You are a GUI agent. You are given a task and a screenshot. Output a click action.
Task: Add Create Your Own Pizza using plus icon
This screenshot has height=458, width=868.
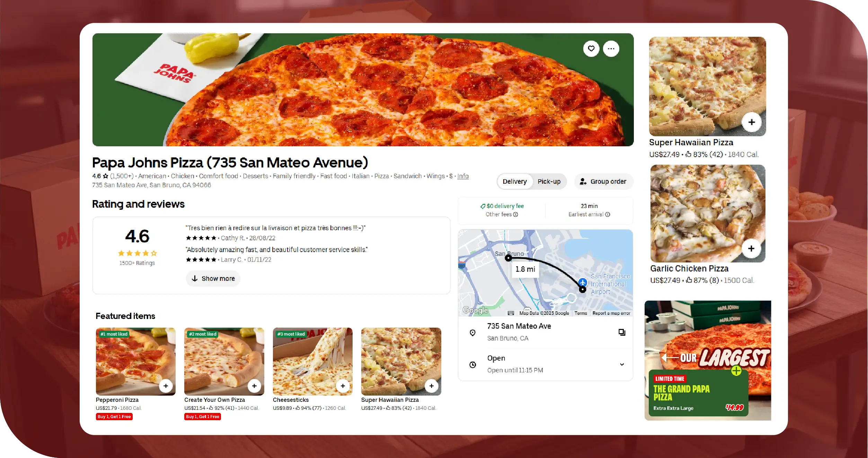pos(254,386)
